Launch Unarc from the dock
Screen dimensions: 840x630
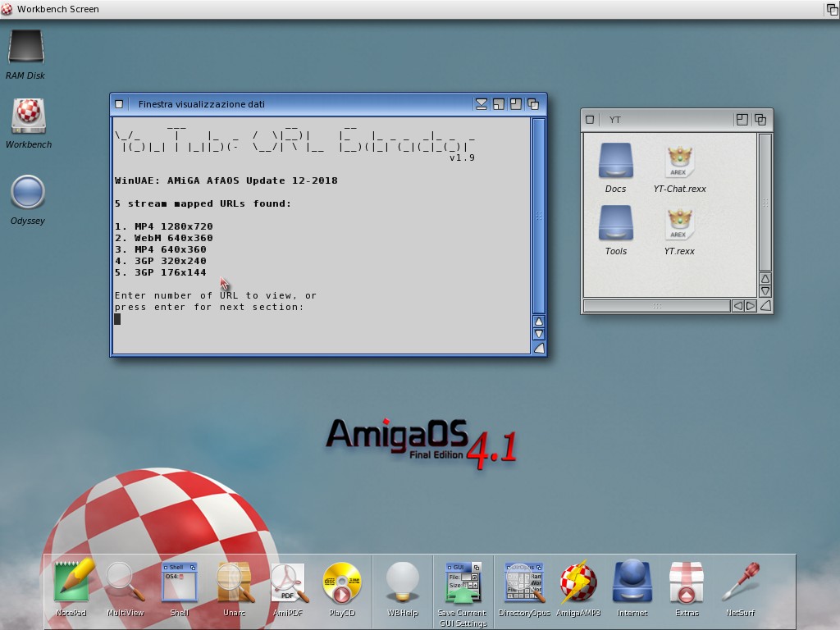click(x=234, y=583)
